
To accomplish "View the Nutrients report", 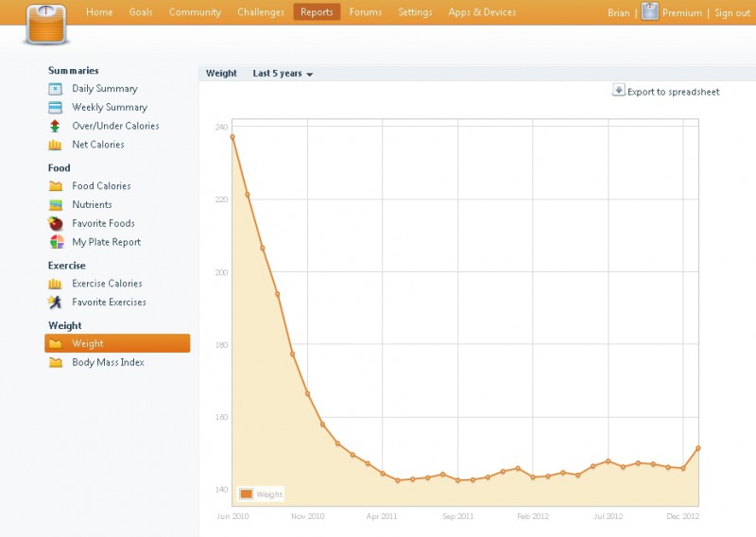I will click(92, 204).
